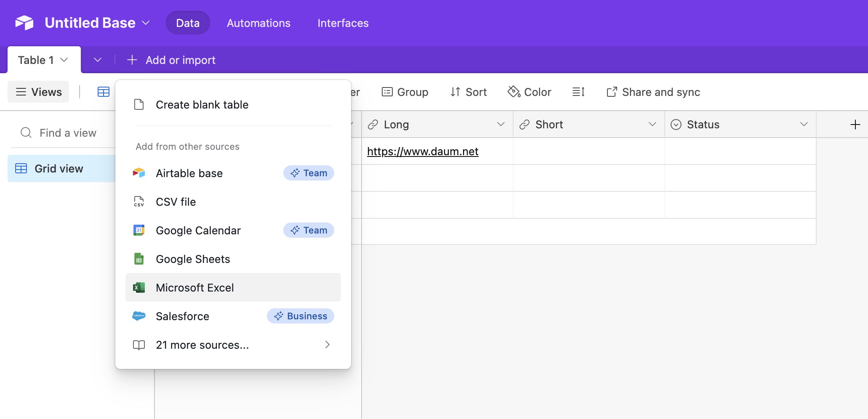
Task: Import from Google Sheets
Action: pyautogui.click(x=233, y=259)
